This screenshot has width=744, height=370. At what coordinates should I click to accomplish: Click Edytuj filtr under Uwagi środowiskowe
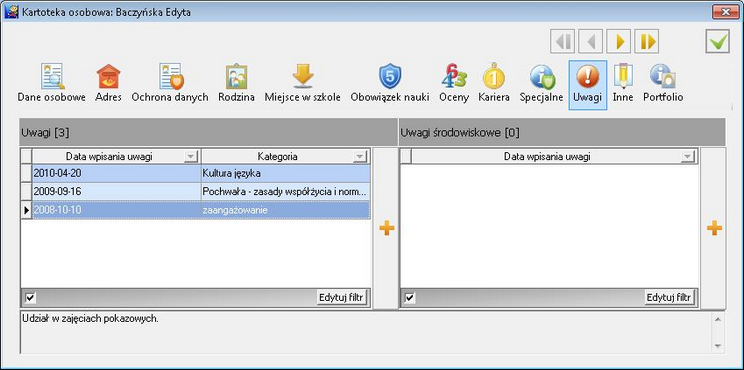(670, 298)
